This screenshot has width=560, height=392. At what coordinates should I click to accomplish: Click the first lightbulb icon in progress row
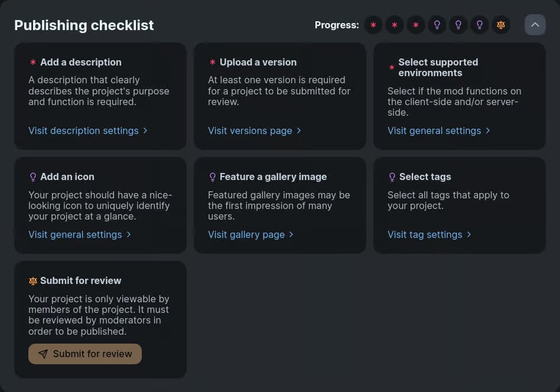[437, 25]
